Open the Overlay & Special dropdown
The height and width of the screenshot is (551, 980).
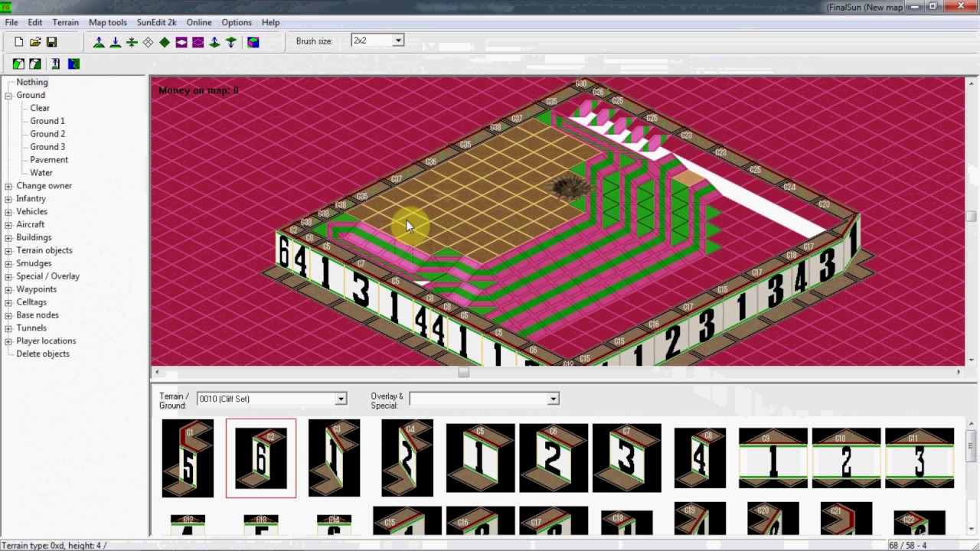click(x=553, y=399)
